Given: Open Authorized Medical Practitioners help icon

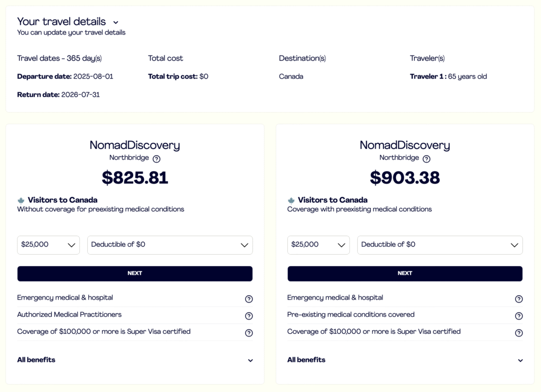Looking at the screenshot, I should pyautogui.click(x=249, y=316).
